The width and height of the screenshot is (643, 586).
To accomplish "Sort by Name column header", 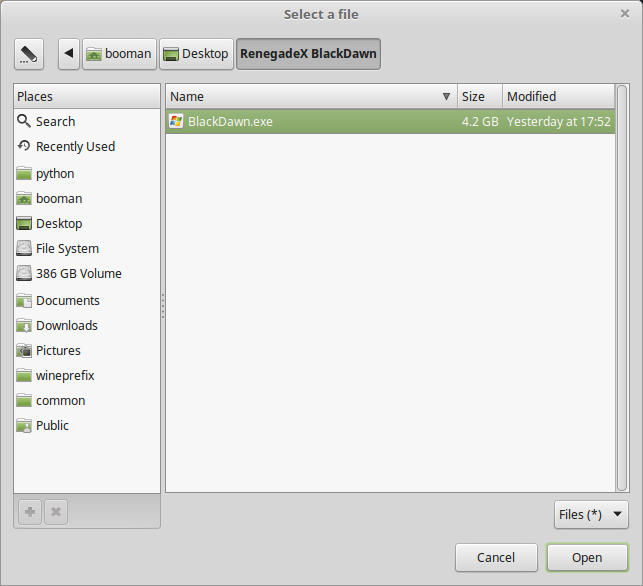I will click(x=312, y=96).
